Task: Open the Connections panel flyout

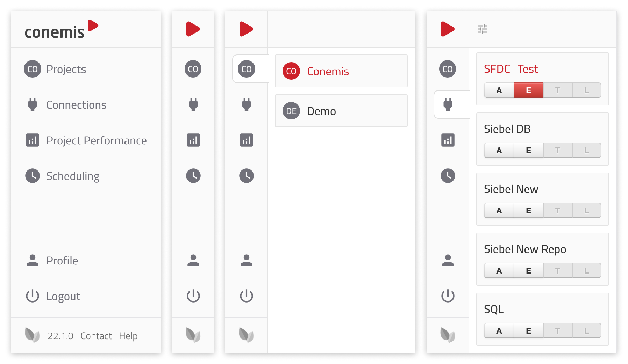Action: (x=448, y=104)
